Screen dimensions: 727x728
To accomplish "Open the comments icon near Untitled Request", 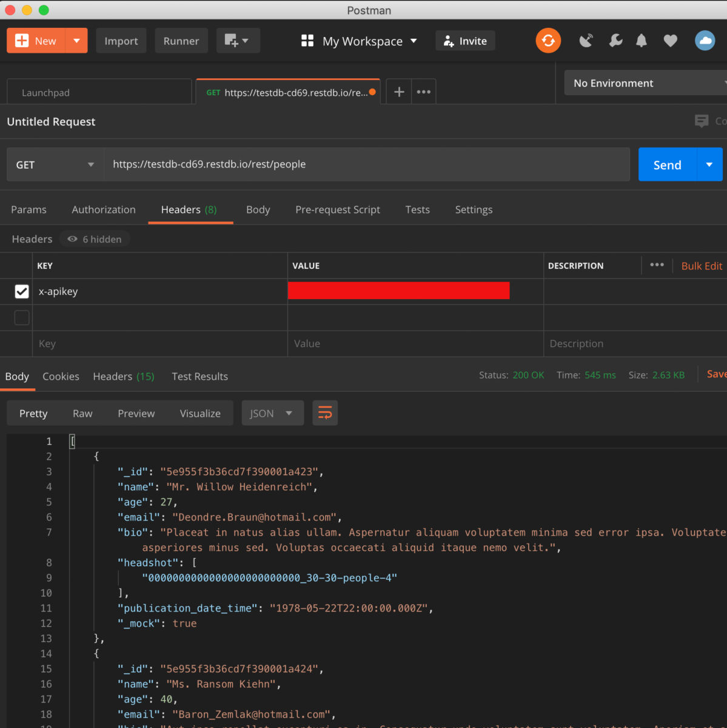I will (x=703, y=121).
